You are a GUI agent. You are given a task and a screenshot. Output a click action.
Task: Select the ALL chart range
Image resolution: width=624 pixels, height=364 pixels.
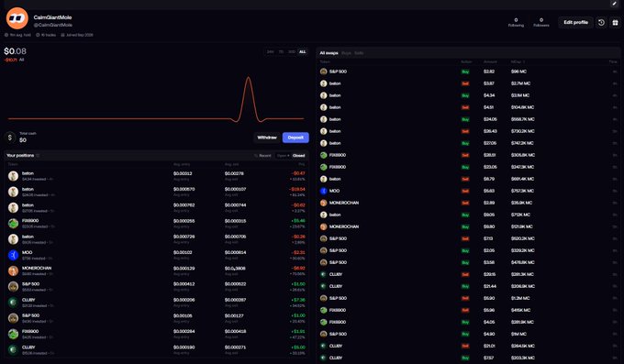(x=303, y=51)
